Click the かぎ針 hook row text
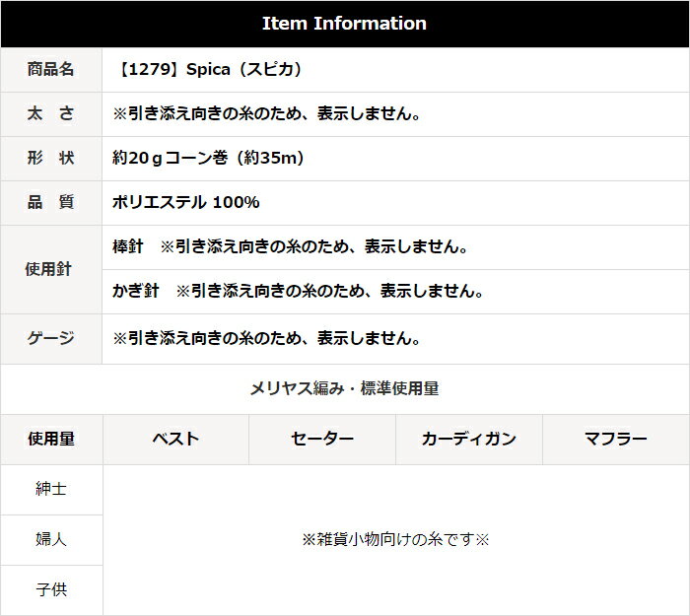 (299, 292)
